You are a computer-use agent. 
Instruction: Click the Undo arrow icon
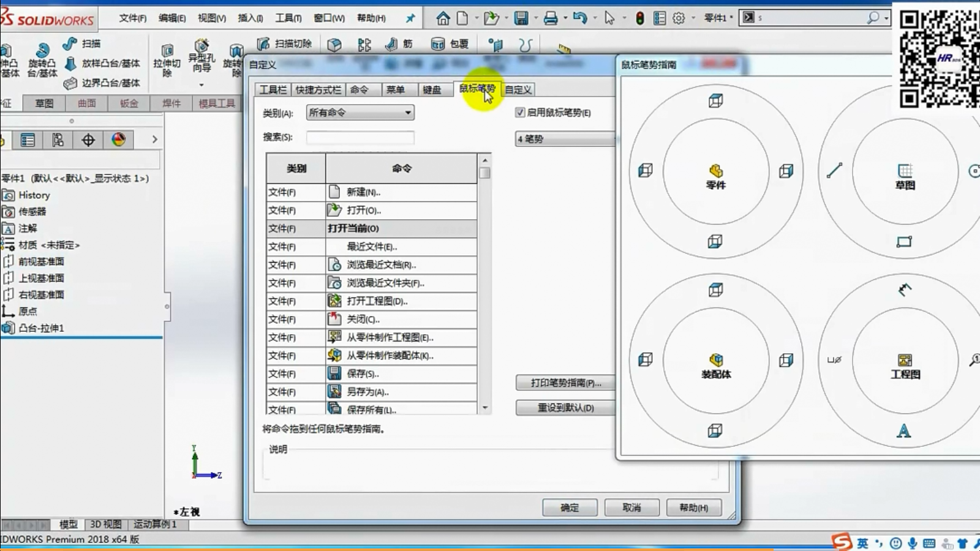579,18
